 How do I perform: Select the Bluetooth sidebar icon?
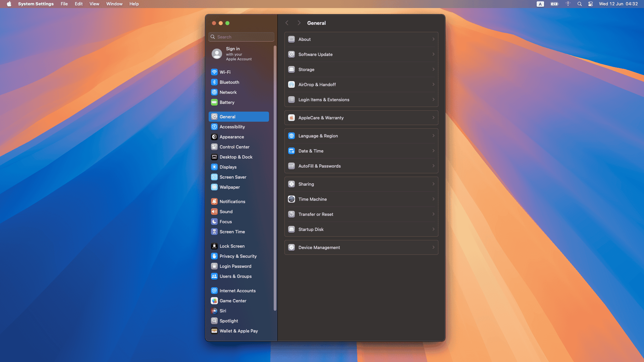point(214,82)
